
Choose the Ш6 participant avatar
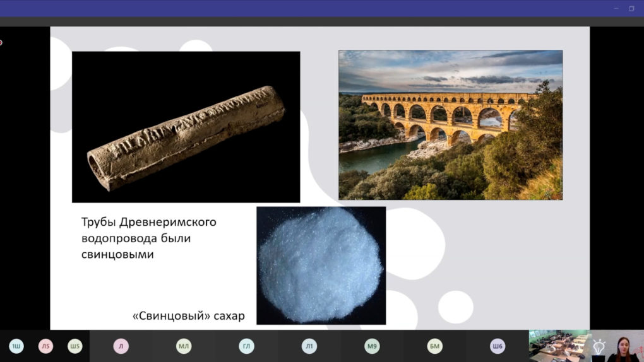tap(498, 346)
